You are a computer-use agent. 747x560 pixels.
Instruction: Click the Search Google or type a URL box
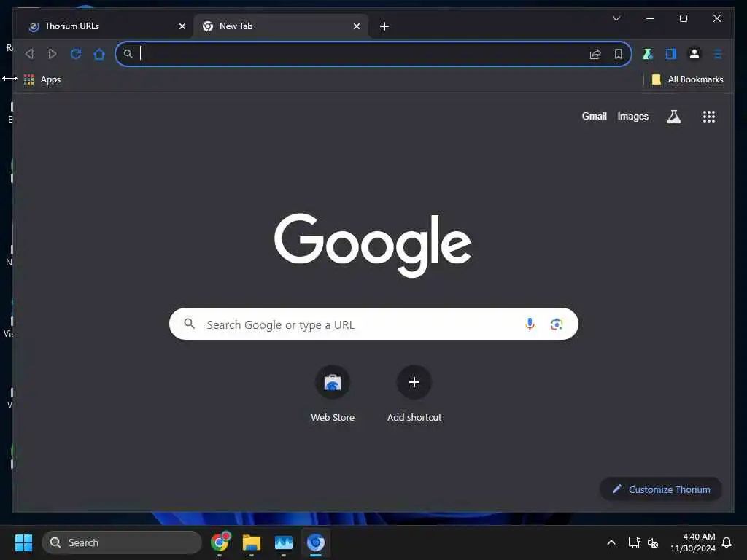tap(373, 324)
